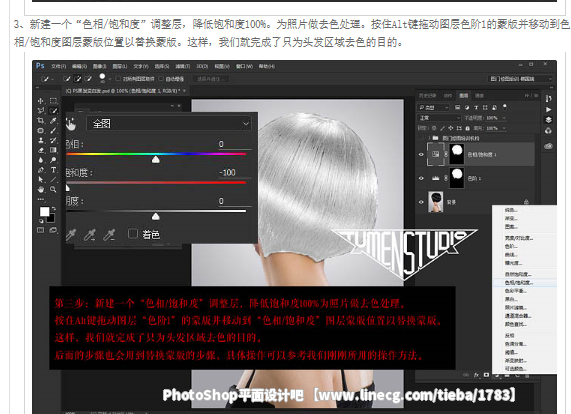Hide the 背景 layer
Image resolution: width=571 pixels, height=414 pixels.
pyautogui.click(x=421, y=202)
